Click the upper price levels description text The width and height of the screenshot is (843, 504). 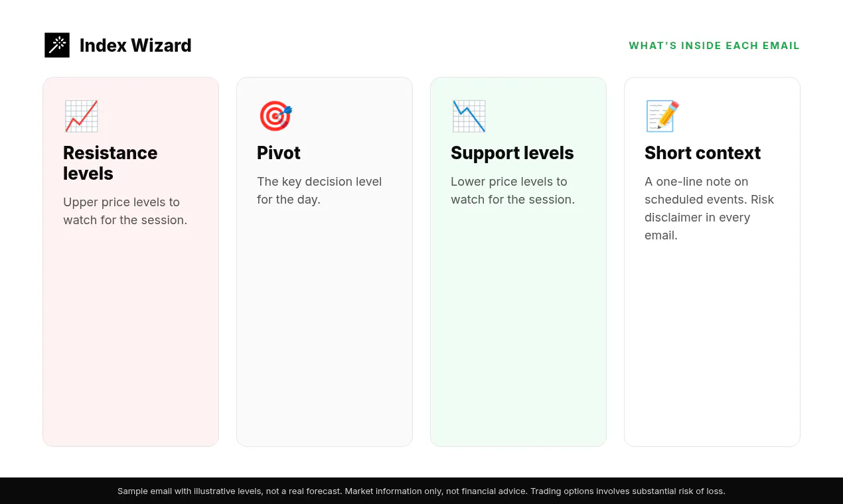pyautogui.click(x=125, y=211)
